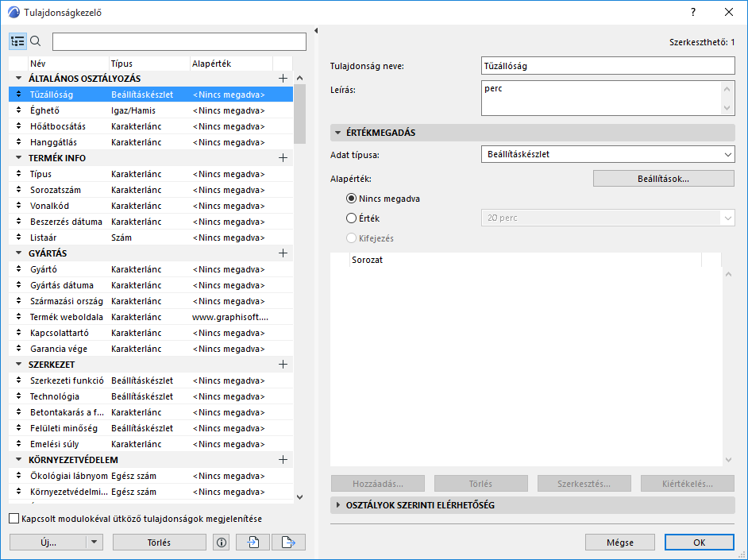The image size is (748, 560).
Task: Click the www.graphisoft.... default value cell
Action: pos(230,317)
